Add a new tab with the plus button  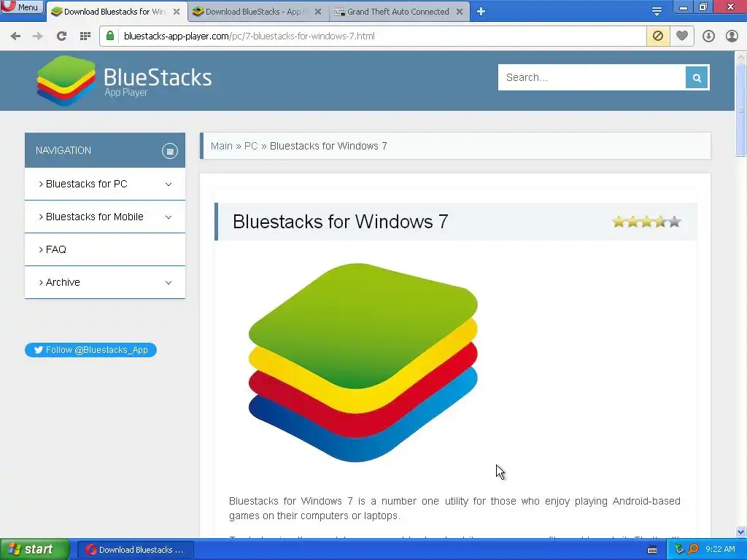[481, 12]
